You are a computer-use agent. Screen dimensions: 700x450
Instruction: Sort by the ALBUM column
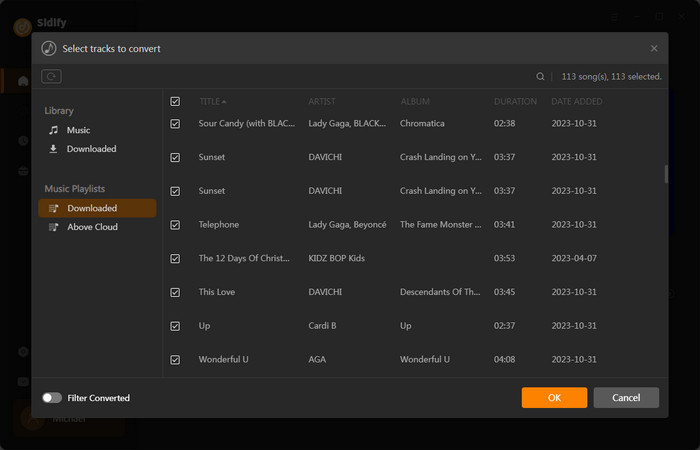[415, 101]
